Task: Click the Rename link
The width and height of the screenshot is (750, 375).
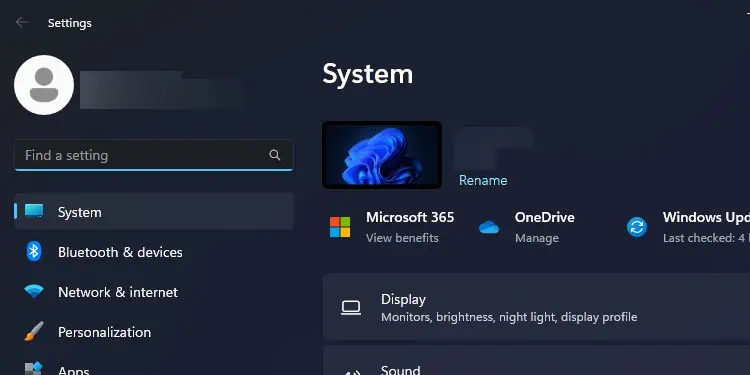Action: (483, 180)
